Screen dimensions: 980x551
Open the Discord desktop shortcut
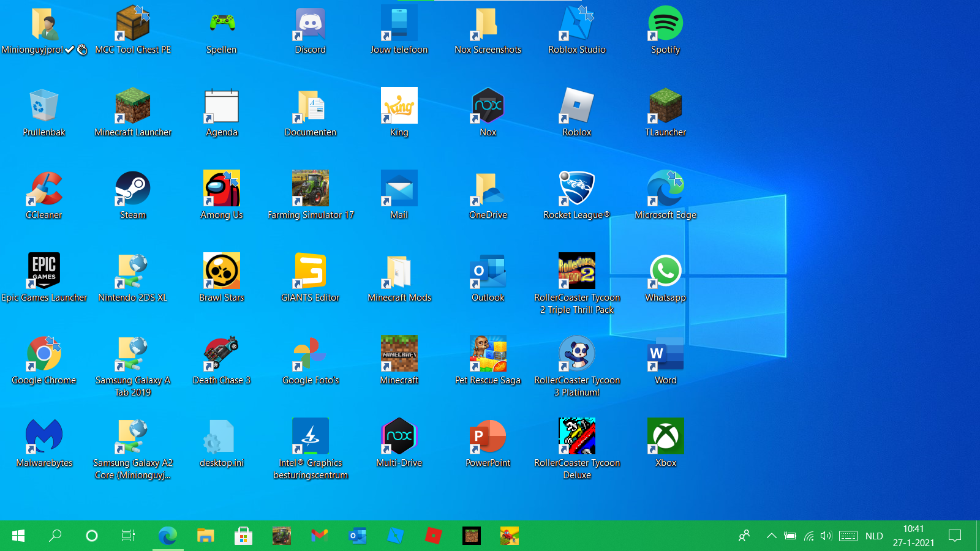click(x=311, y=31)
